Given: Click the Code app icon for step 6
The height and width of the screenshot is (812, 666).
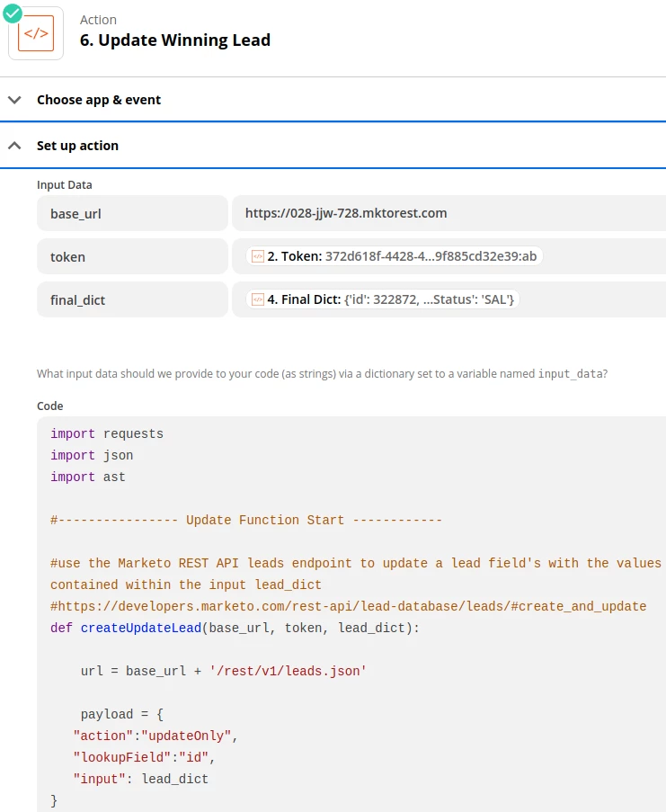Looking at the screenshot, I should [x=36, y=33].
